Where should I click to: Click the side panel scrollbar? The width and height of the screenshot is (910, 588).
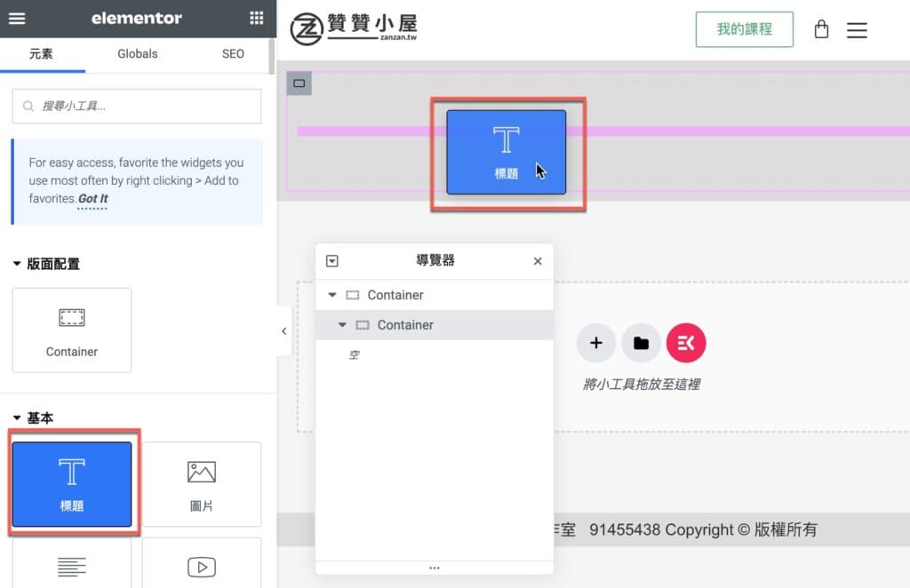coord(272,56)
